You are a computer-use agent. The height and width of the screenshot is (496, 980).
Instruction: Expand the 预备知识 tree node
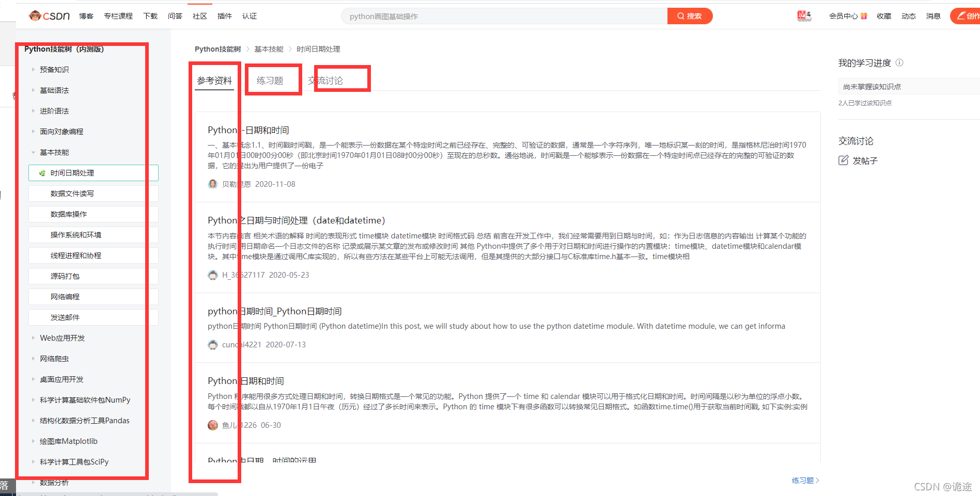click(x=33, y=69)
